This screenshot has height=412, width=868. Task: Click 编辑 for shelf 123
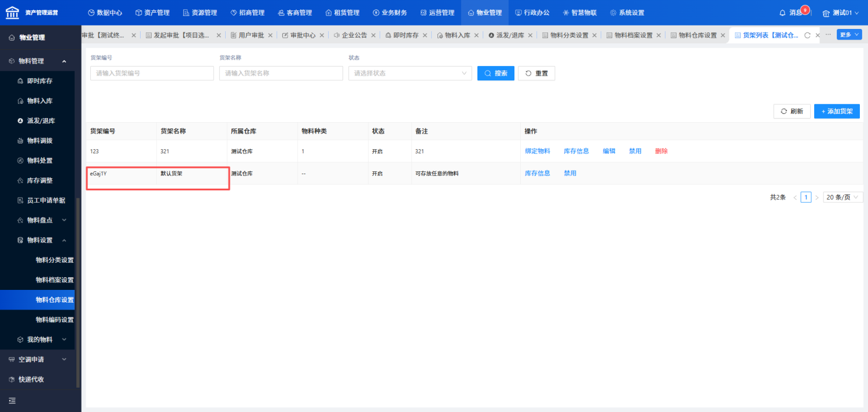click(609, 151)
